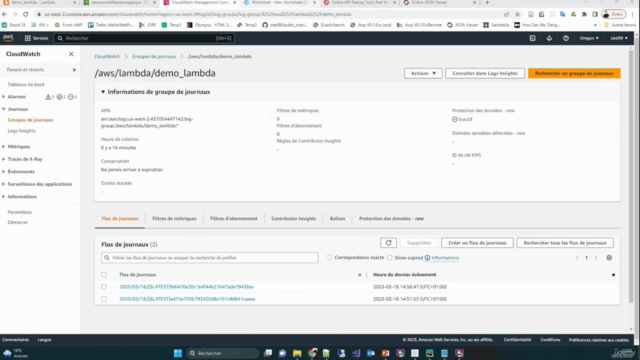Open browser extensions puzzle icon
640x360 pixels.
tap(584, 14)
